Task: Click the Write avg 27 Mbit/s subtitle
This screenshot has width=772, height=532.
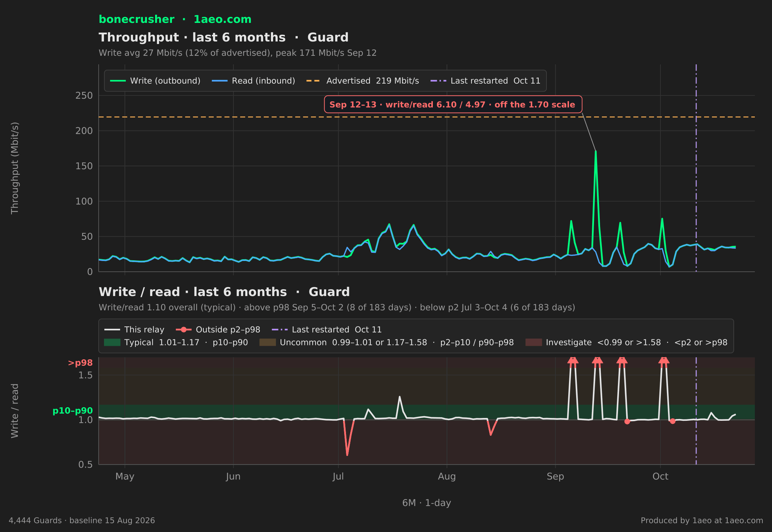Action: 238,53
